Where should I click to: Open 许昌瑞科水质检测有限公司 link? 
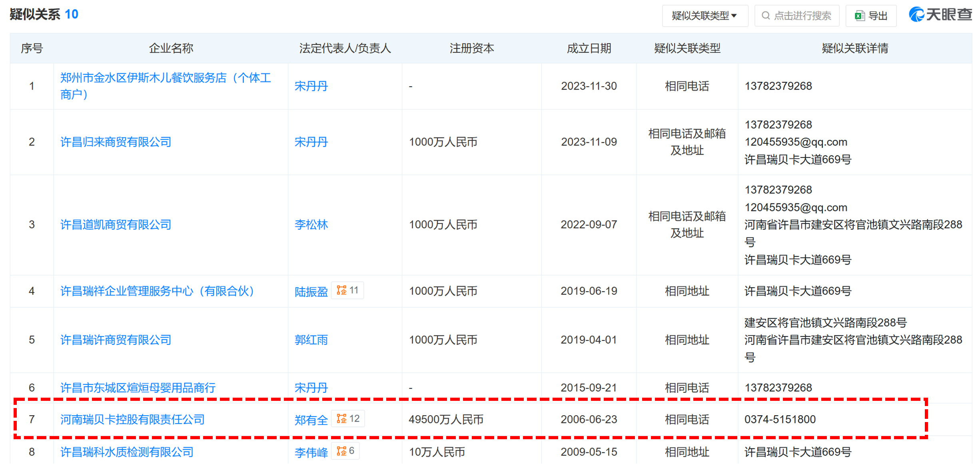point(127,452)
